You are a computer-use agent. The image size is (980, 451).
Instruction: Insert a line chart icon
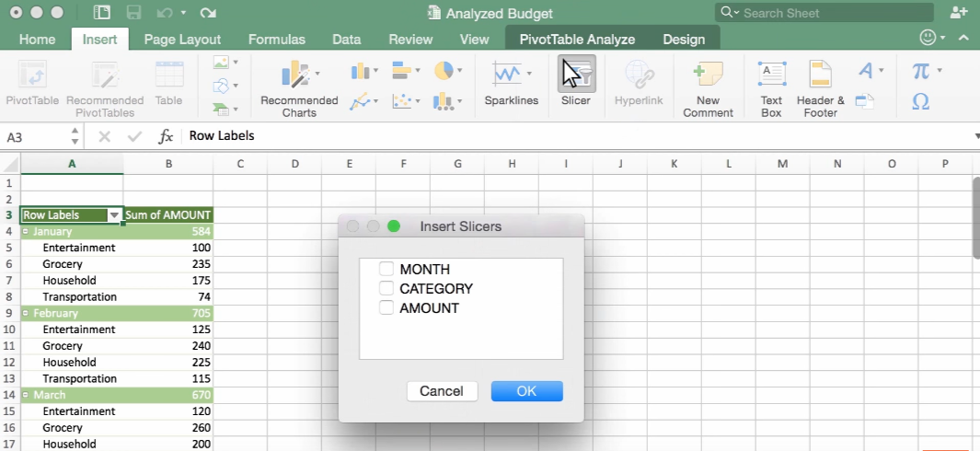[360, 100]
